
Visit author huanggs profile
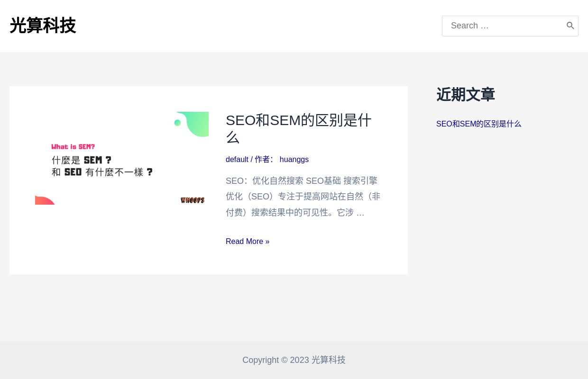pos(294,159)
